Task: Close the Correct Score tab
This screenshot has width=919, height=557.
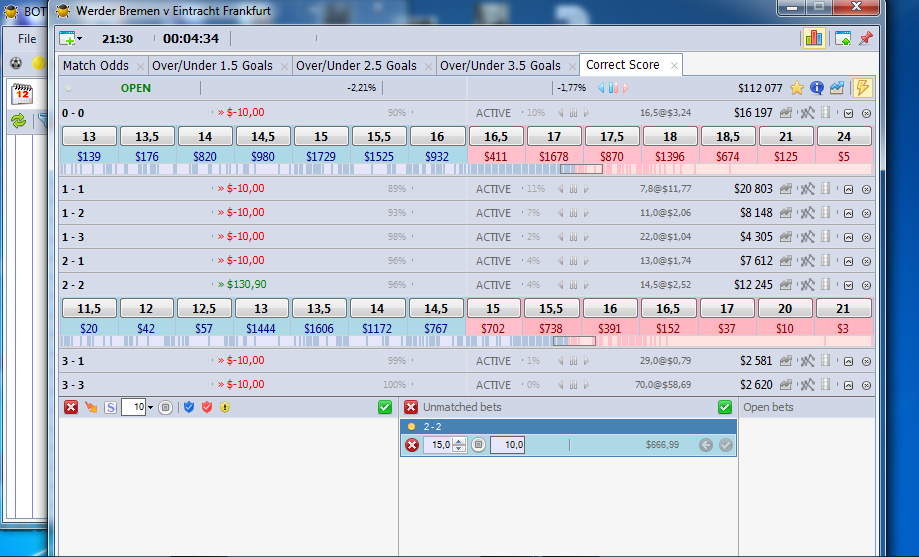Action: pyautogui.click(x=674, y=66)
